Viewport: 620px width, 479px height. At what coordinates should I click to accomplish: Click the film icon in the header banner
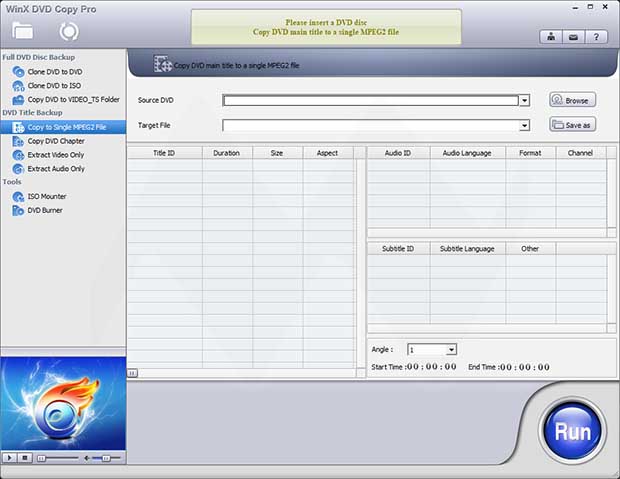pos(163,64)
